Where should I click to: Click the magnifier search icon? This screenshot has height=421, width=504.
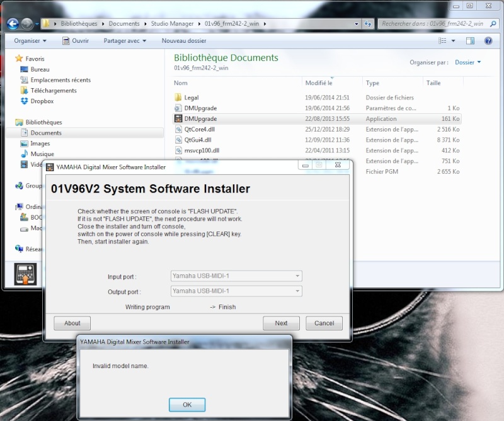[493, 24]
